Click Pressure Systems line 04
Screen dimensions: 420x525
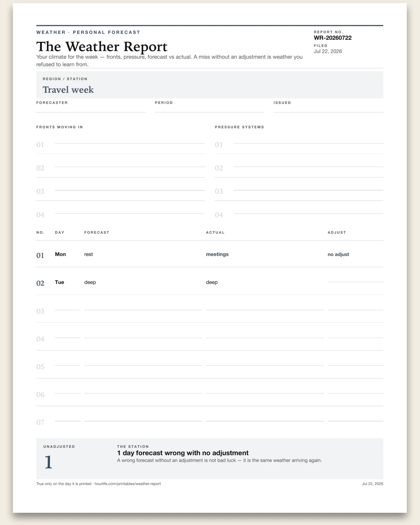308,211
